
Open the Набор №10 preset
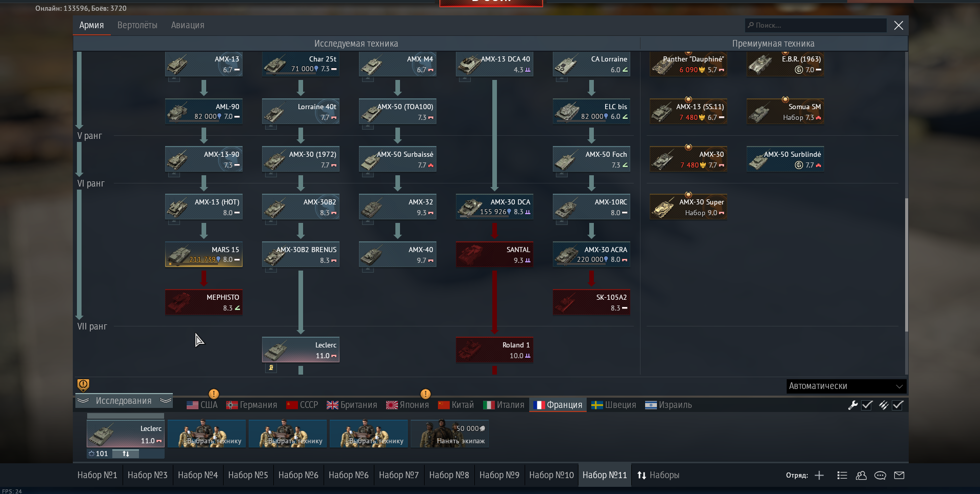coord(551,475)
